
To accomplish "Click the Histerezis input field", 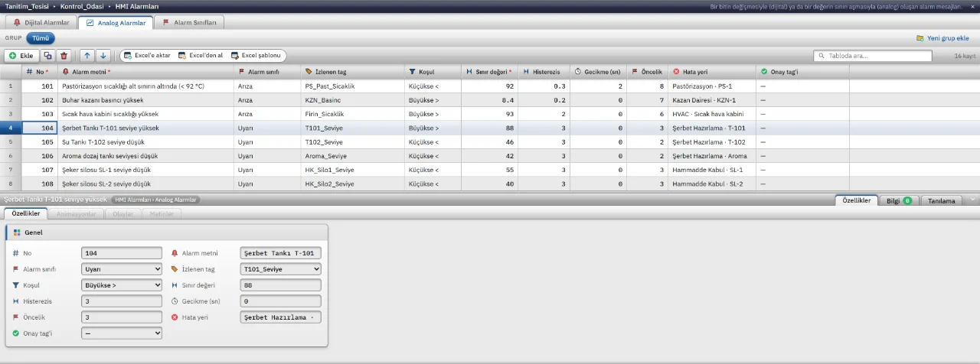I will [122, 301].
